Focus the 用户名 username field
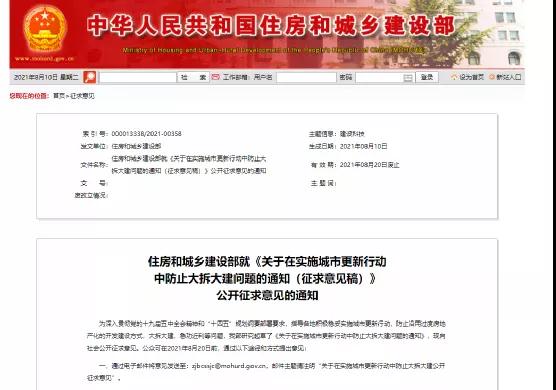The height and width of the screenshot is (390, 556). click(x=306, y=77)
